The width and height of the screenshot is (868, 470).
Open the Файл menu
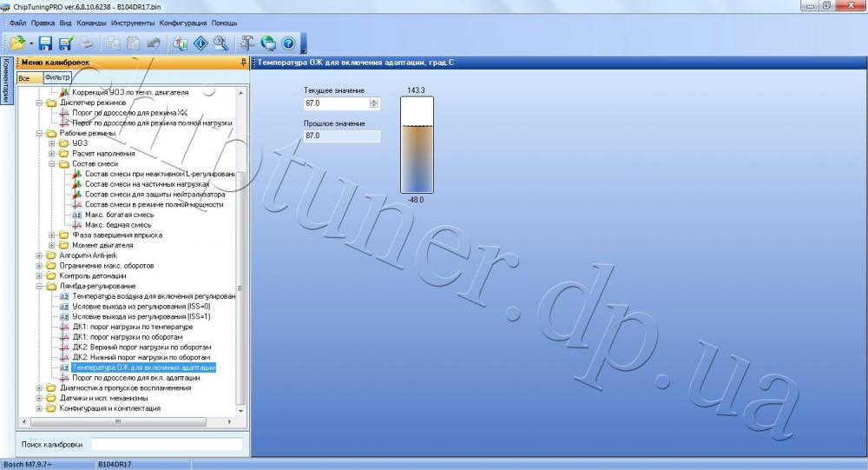pyautogui.click(x=17, y=23)
